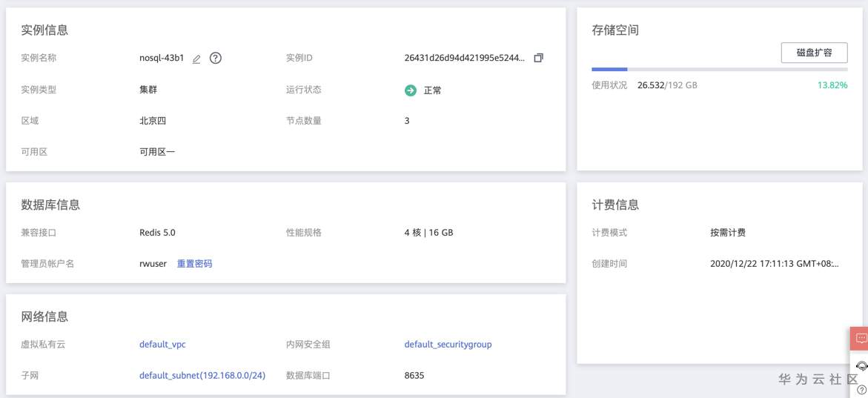
Task: Click the database port value 8635
Action: coord(414,376)
